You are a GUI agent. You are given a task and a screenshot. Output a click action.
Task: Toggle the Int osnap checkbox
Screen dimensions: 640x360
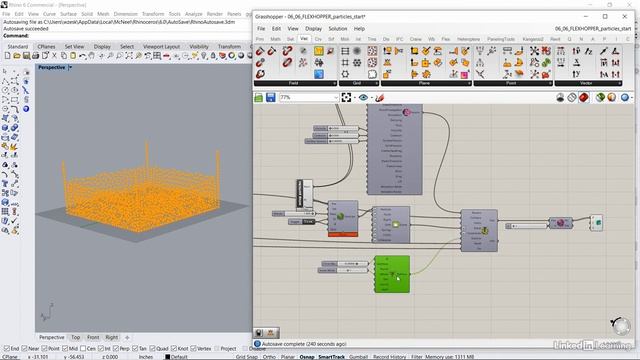coord(101,349)
